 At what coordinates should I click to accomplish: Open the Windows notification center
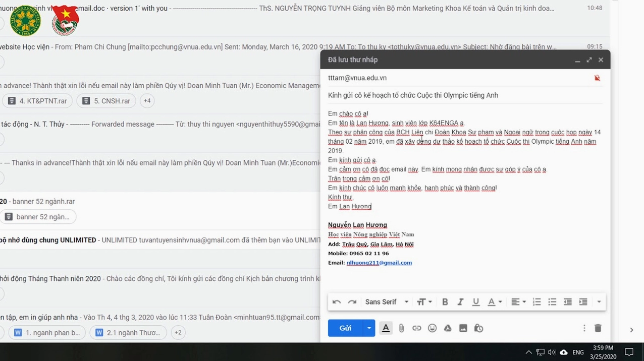629,352
